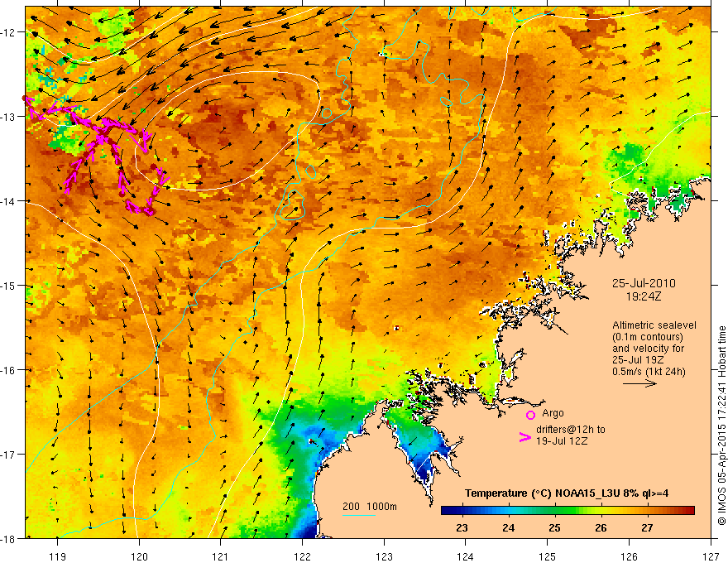Viewport: 728px width, 563px height.
Task: Click the magenta Argo circle legend symbol
Action: tap(530, 415)
